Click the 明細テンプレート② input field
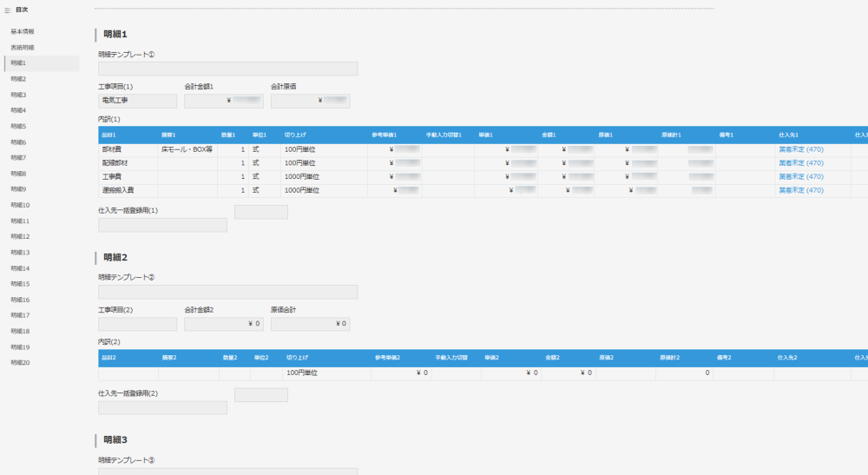The height and width of the screenshot is (475, 868). click(x=228, y=292)
